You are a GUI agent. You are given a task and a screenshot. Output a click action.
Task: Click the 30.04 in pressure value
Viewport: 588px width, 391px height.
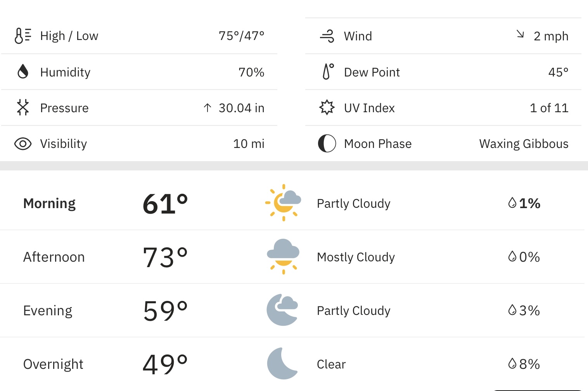[x=241, y=108]
